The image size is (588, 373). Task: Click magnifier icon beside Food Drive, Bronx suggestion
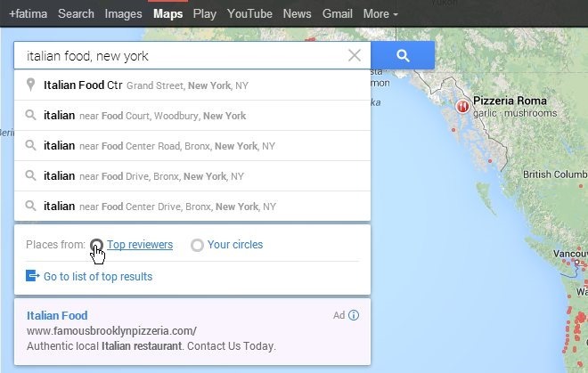tap(31, 175)
